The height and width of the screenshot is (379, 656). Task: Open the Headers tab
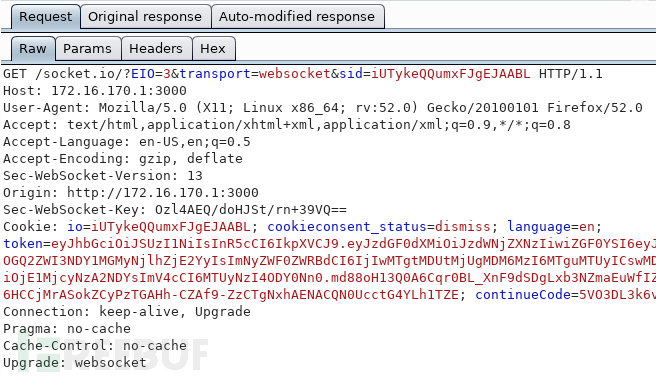coord(156,49)
